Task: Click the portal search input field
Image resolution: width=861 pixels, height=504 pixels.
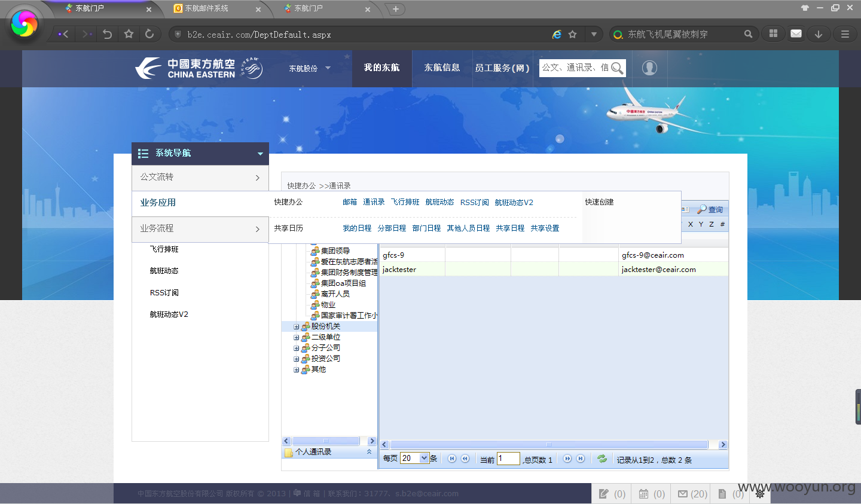Action: tap(575, 68)
